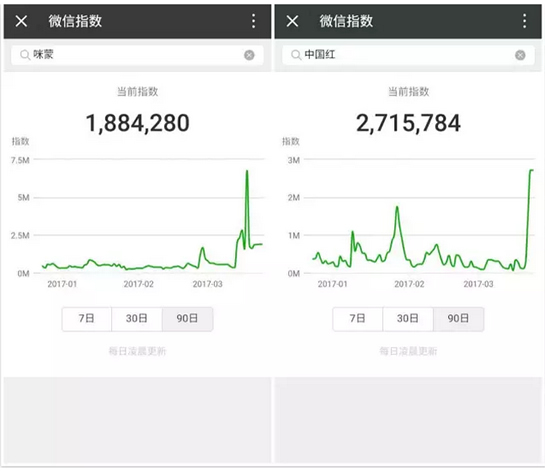
Task: Select 90日 range in 中国红 panel
Action: 458,319
